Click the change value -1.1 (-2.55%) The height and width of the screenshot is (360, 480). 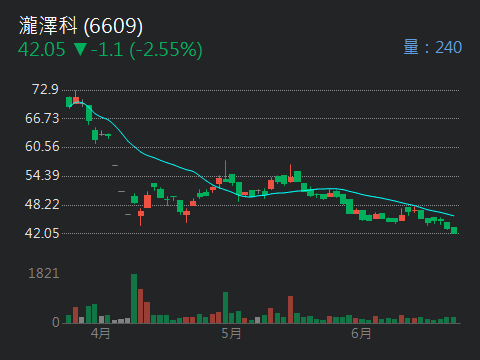point(146,50)
